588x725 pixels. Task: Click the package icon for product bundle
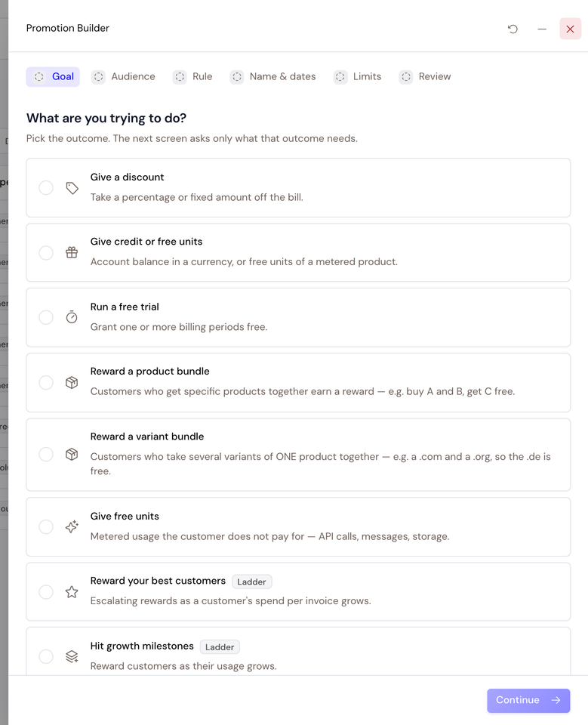click(x=72, y=382)
